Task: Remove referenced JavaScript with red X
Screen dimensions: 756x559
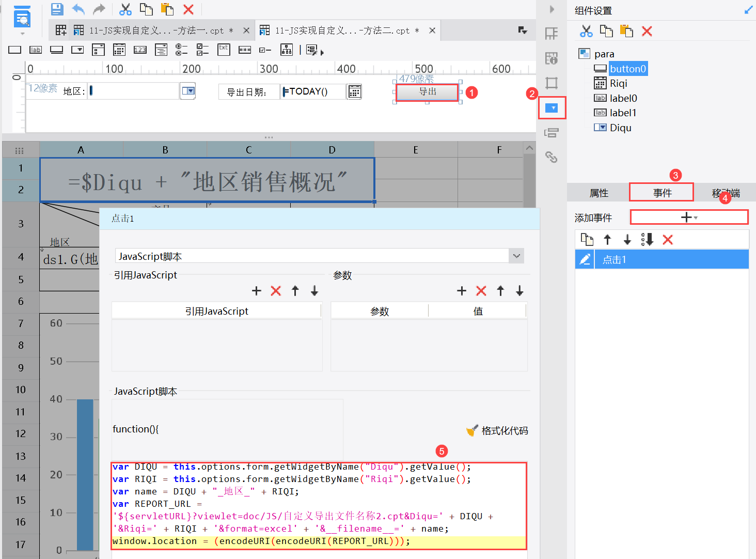Action: 276,291
